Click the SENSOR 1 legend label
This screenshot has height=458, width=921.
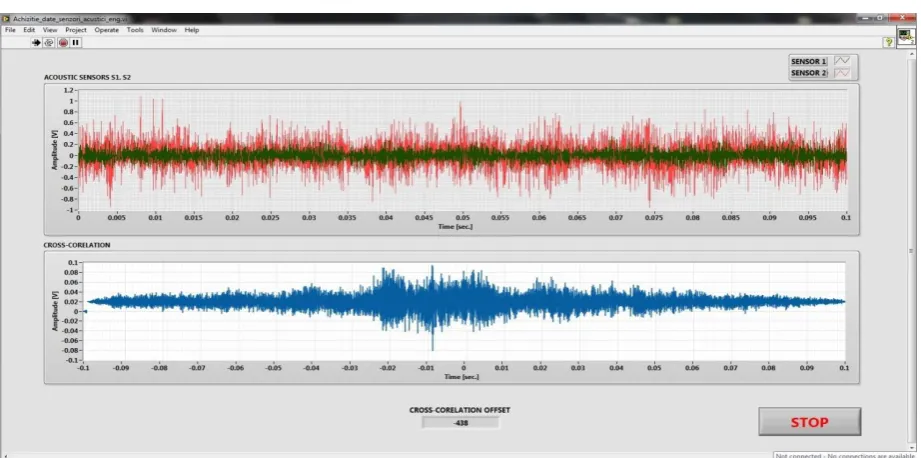click(x=808, y=61)
